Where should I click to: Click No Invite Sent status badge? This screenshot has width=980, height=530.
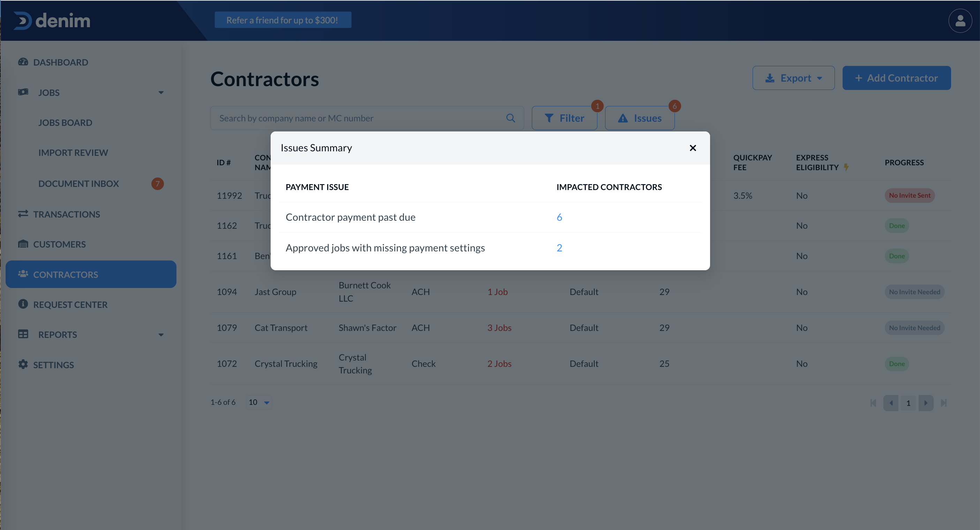909,196
